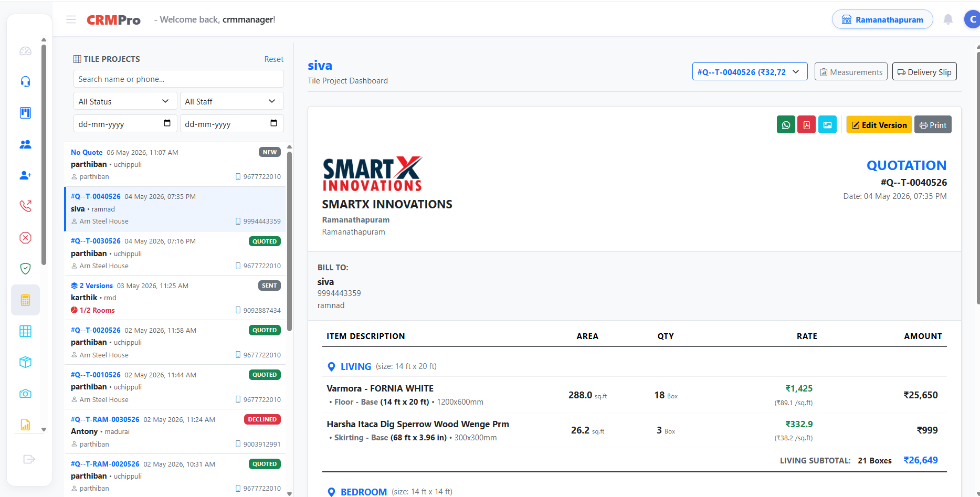Reset the tile project filters
Image resolution: width=980 pixels, height=497 pixels.
[273, 59]
